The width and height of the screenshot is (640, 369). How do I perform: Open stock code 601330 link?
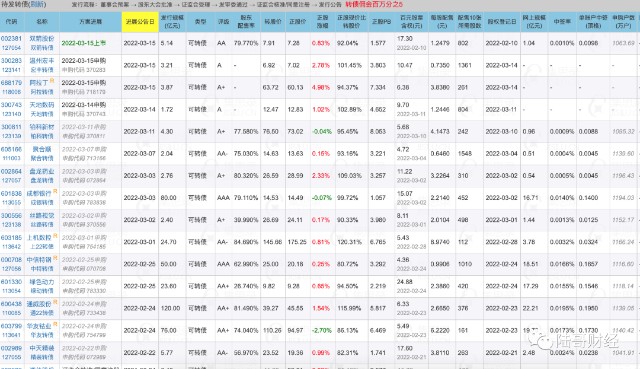point(11,282)
